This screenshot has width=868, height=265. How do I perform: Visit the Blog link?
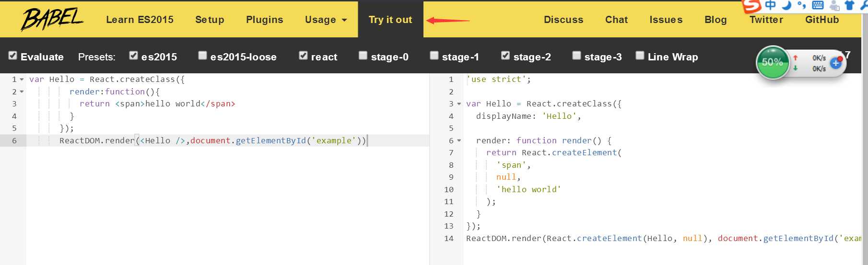[716, 20]
